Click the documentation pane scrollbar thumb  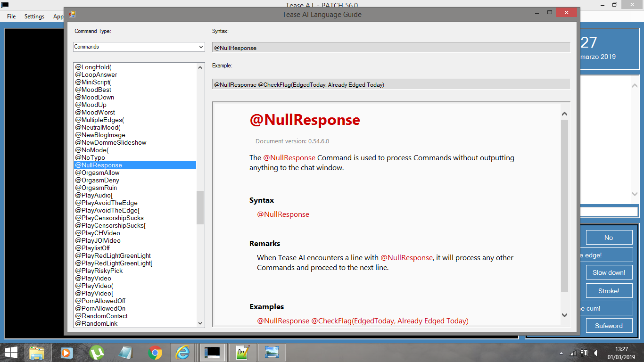pos(565,206)
